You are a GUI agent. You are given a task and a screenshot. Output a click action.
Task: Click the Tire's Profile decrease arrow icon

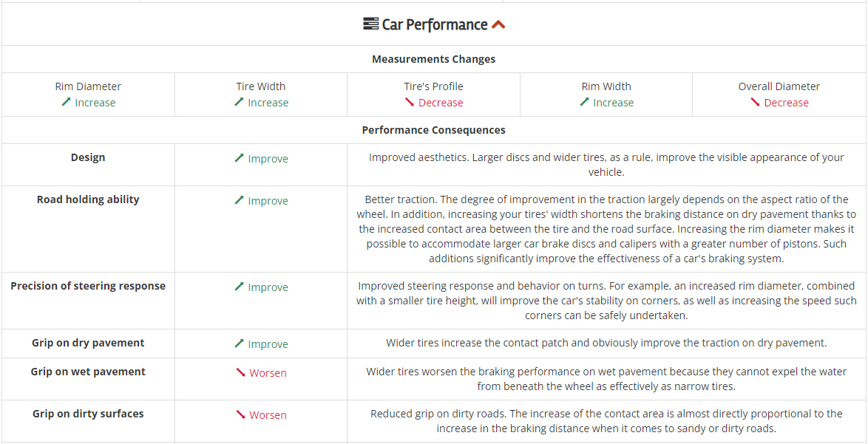tap(409, 102)
